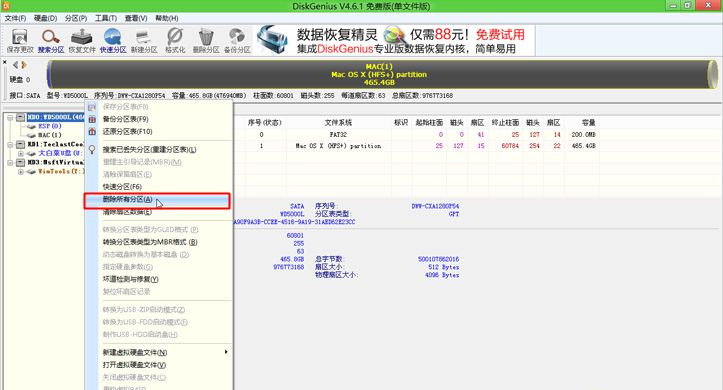Image resolution: width=723 pixels, height=390 pixels.
Task: Click the icon beside 还原分区表(F10)
Action: (x=92, y=131)
